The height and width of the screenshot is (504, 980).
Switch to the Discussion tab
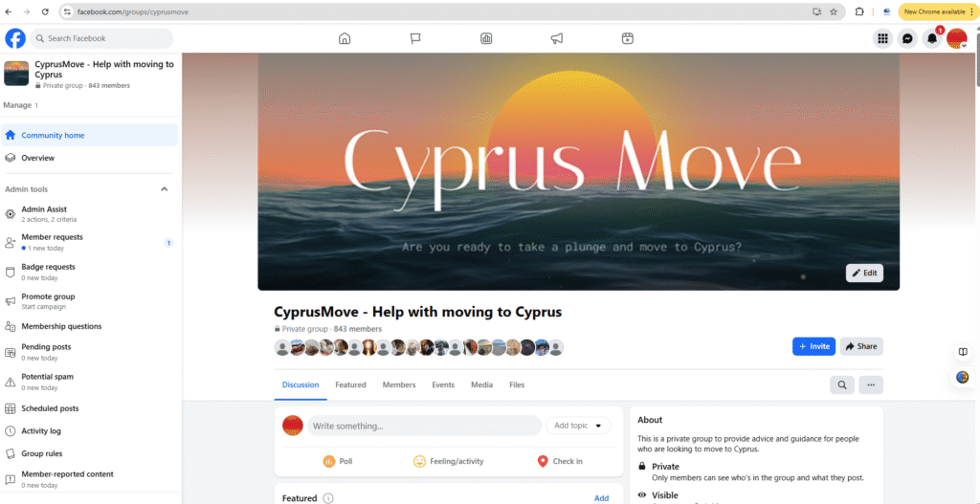coord(301,384)
